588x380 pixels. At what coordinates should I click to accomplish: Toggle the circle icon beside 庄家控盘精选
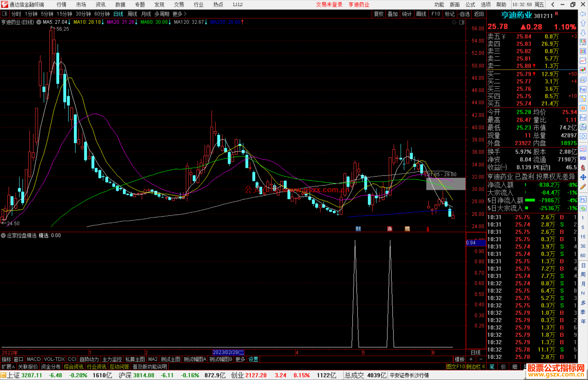coord(3,235)
